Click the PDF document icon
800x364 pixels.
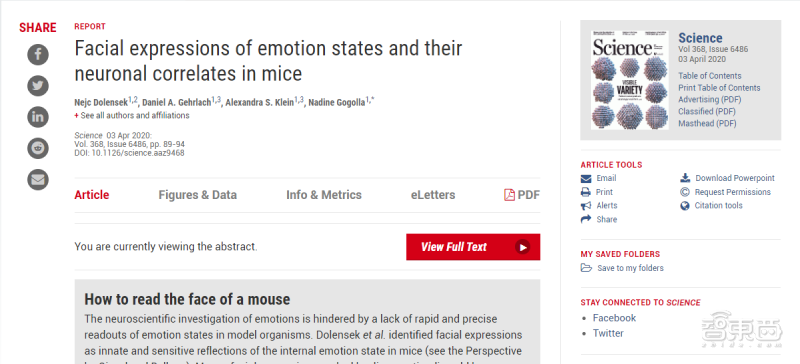(x=509, y=195)
